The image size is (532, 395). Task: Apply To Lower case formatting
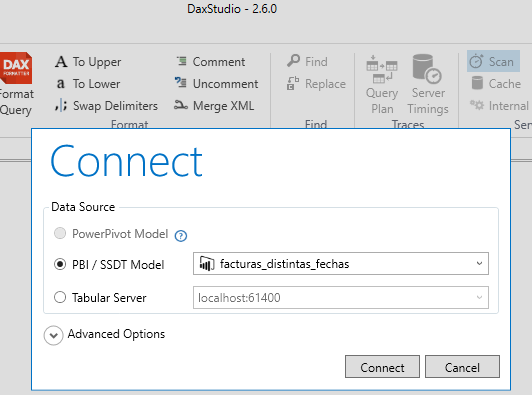coord(88,83)
